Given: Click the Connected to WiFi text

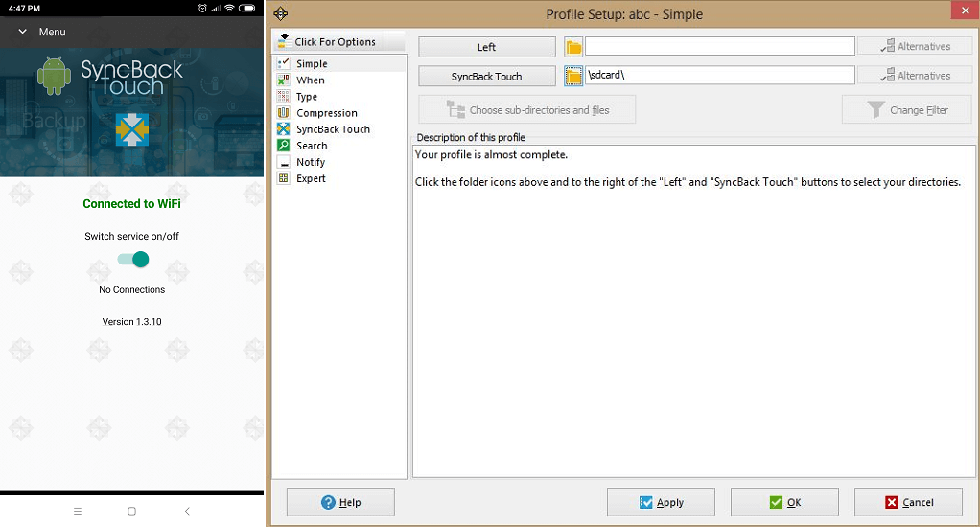Looking at the screenshot, I should point(132,203).
